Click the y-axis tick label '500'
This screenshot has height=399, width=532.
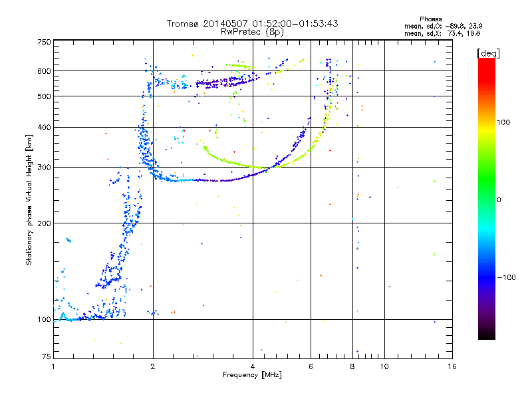tap(44, 96)
